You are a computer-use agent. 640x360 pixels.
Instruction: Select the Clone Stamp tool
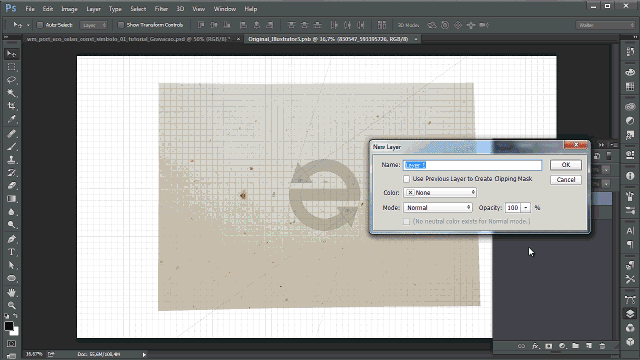tap(11, 160)
